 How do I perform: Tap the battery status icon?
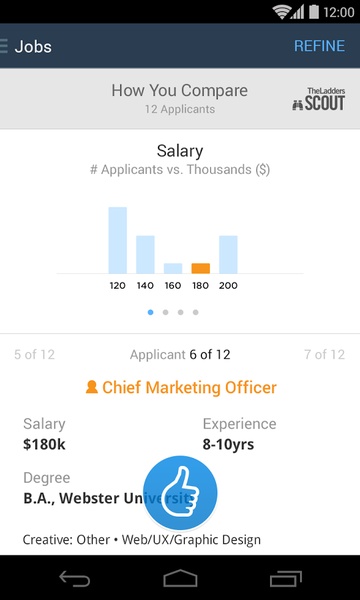[314, 12]
